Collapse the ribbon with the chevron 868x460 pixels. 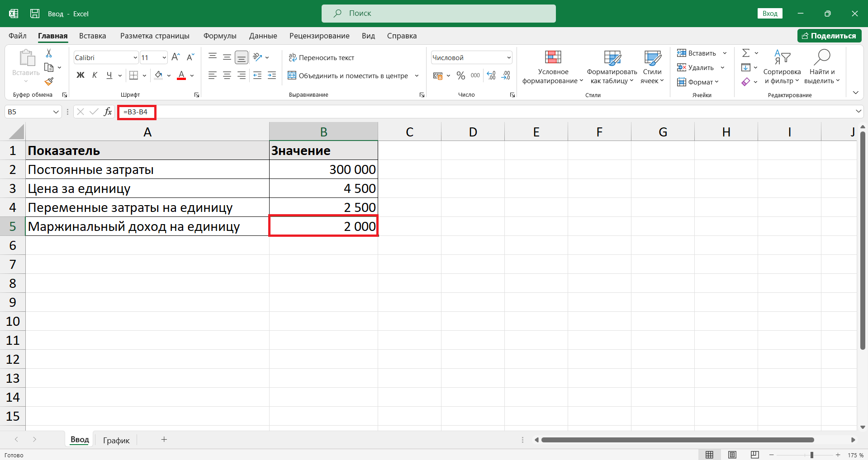point(855,92)
